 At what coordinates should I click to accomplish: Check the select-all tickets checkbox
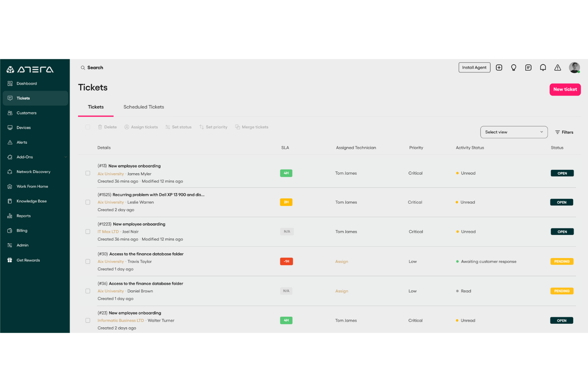(x=88, y=127)
